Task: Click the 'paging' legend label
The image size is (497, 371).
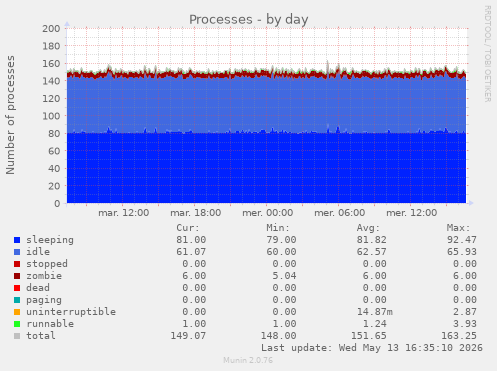Action: tap(44, 300)
